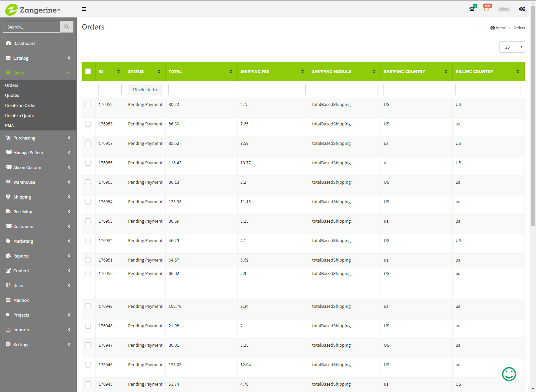
Task: Check the box for order 176955
Action: coord(88,182)
